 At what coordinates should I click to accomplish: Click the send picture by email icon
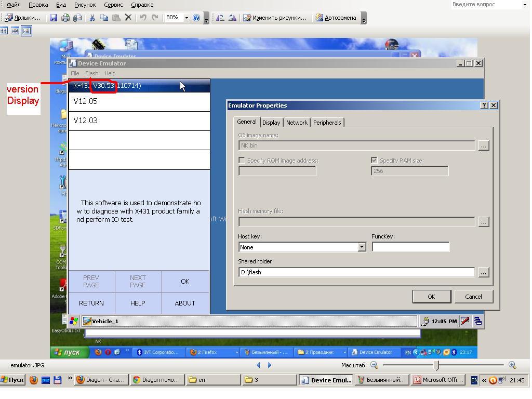pos(77,18)
